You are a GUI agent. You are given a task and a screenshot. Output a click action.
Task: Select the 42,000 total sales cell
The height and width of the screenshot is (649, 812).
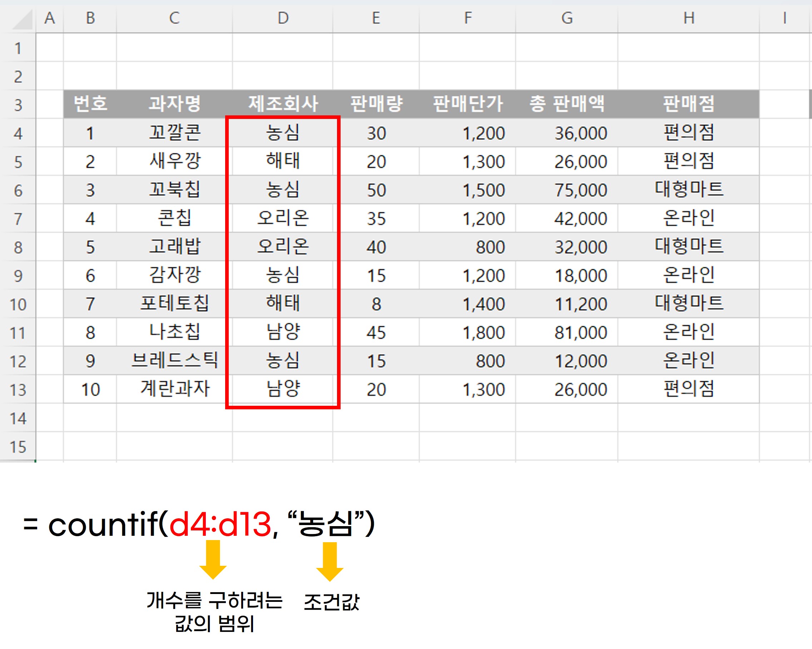pyautogui.click(x=567, y=218)
